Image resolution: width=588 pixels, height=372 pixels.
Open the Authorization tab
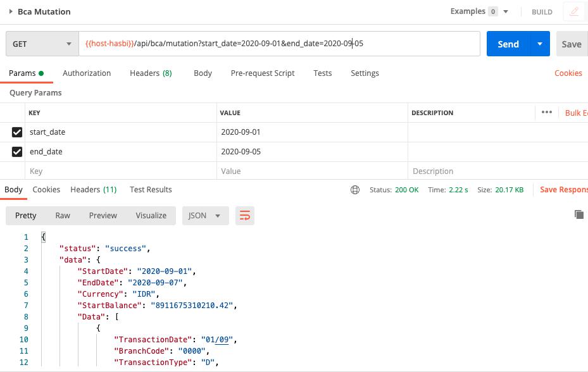[x=87, y=73]
